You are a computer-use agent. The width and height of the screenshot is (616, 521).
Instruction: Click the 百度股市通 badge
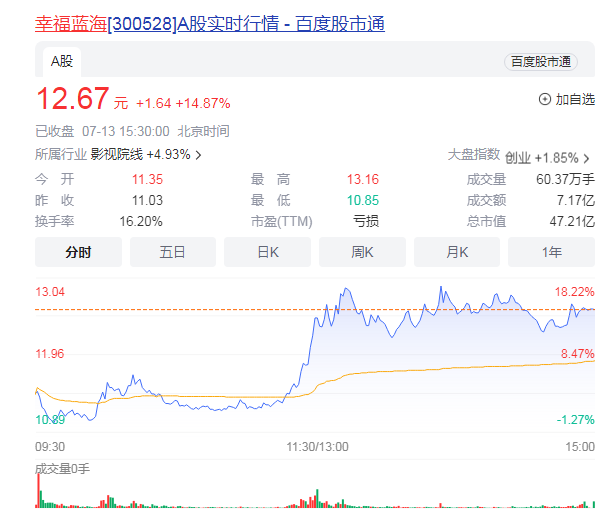coord(541,61)
